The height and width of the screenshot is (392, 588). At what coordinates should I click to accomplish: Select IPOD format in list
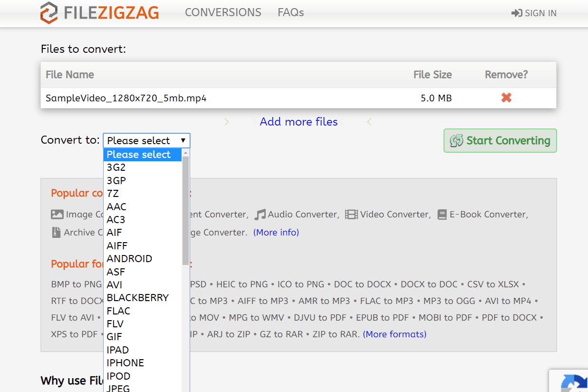tap(143, 376)
